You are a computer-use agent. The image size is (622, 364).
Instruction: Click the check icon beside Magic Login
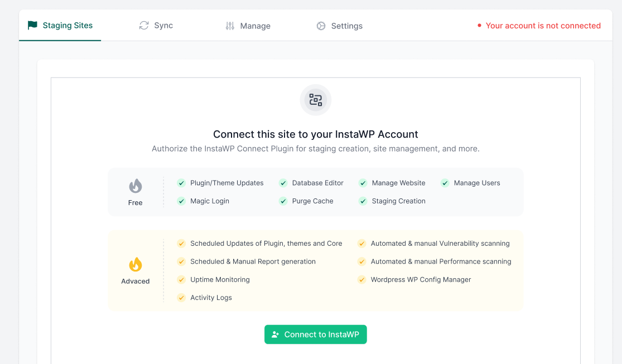[181, 201]
